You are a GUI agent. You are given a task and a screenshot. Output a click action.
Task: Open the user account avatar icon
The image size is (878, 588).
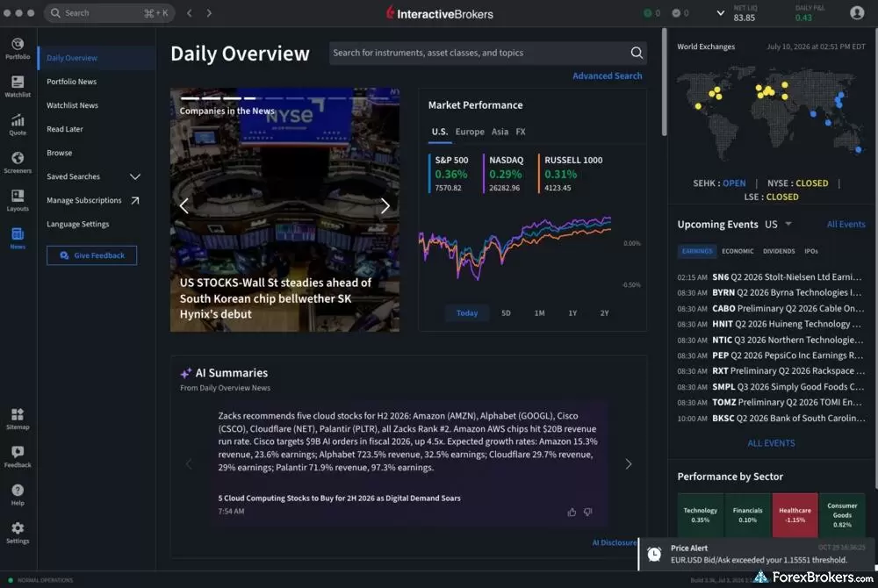(x=857, y=13)
